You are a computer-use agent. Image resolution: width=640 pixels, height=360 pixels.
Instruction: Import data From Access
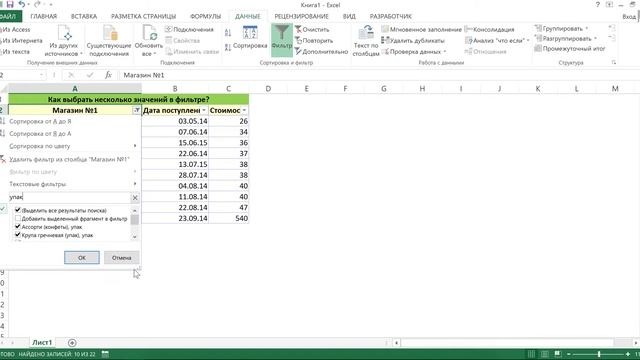click(x=15, y=29)
